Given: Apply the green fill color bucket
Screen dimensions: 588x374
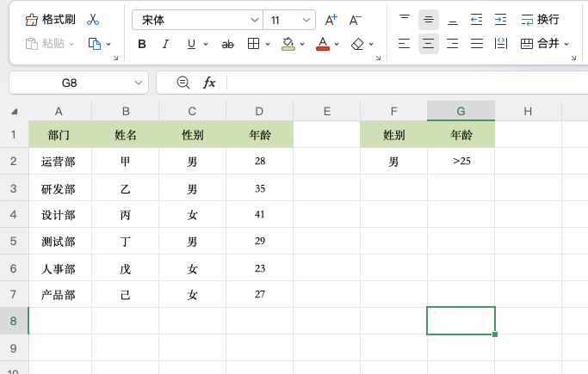Looking at the screenshot, I should pos(288,44).
